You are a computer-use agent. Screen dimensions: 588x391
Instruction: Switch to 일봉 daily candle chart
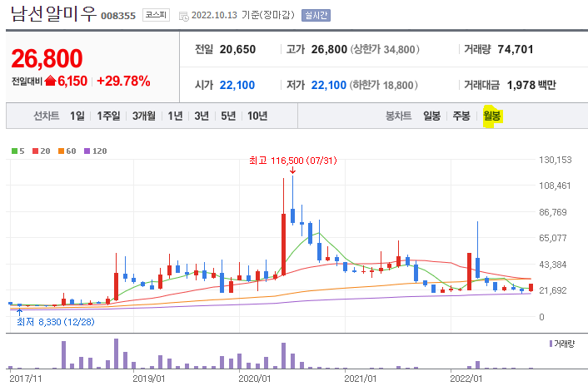tap(431, 116)
